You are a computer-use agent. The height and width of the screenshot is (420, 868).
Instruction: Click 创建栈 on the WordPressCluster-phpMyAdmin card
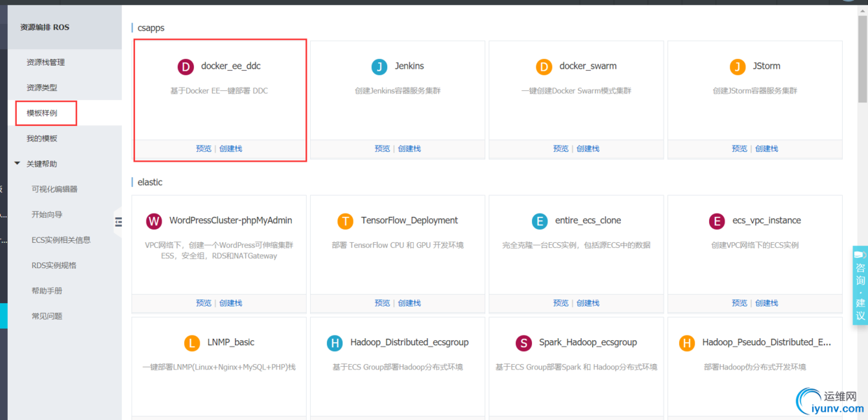click(x=231, y=303)
